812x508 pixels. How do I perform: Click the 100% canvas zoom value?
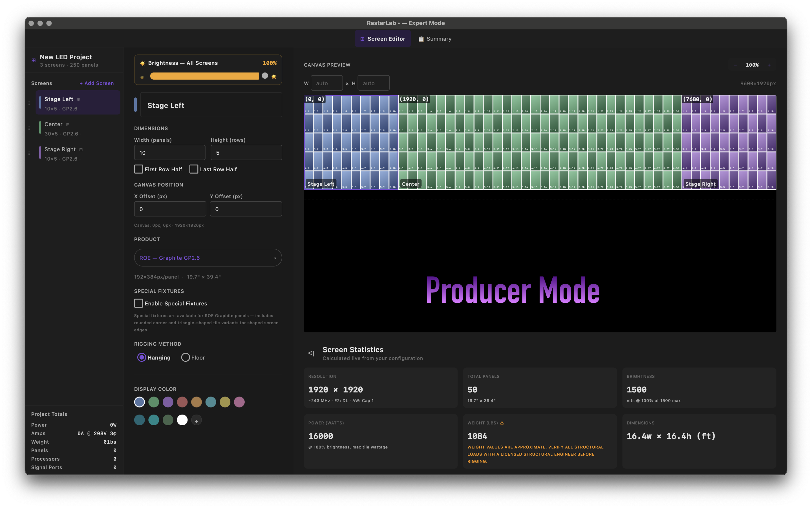click(x=752, y=65)
